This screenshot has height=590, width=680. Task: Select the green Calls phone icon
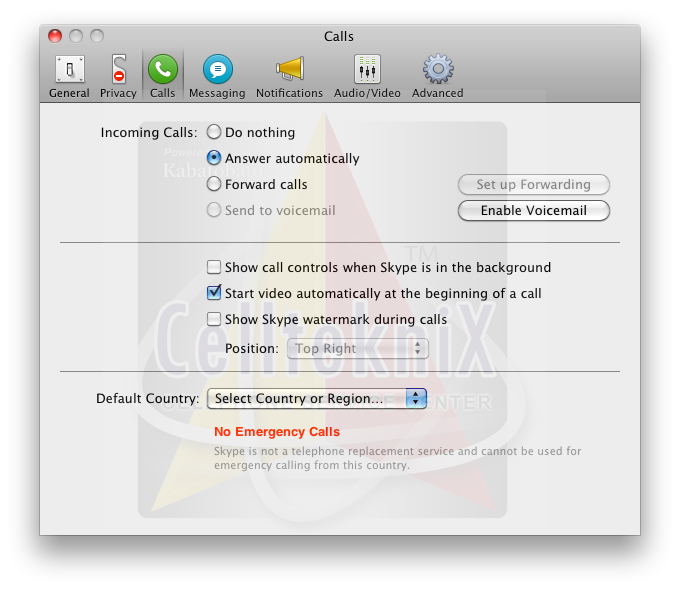163,69
